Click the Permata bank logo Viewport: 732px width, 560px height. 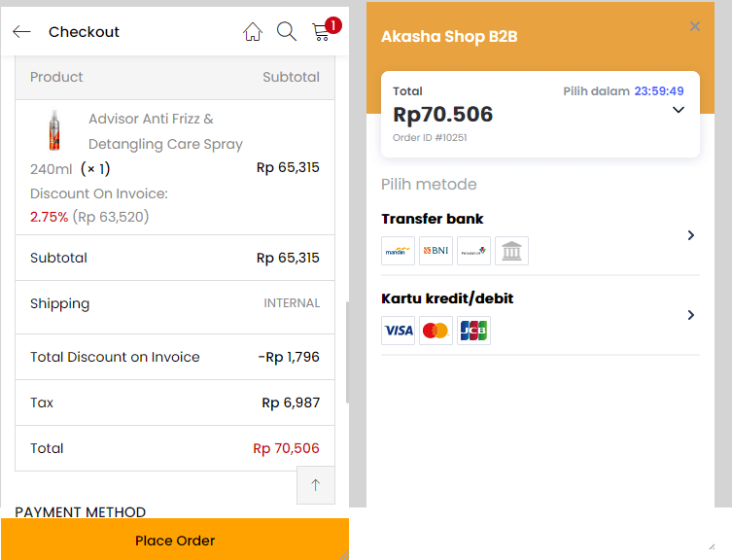pos(473,251)
